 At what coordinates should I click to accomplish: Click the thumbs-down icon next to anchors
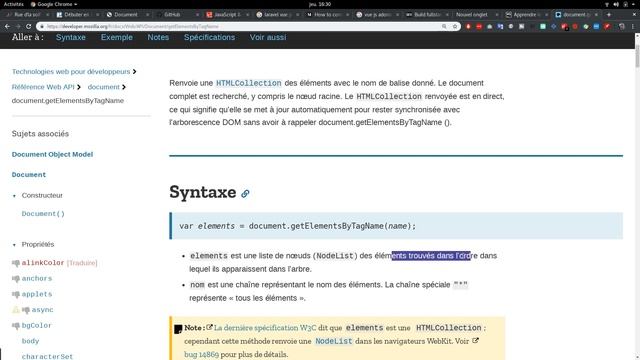tap(16, 279)
